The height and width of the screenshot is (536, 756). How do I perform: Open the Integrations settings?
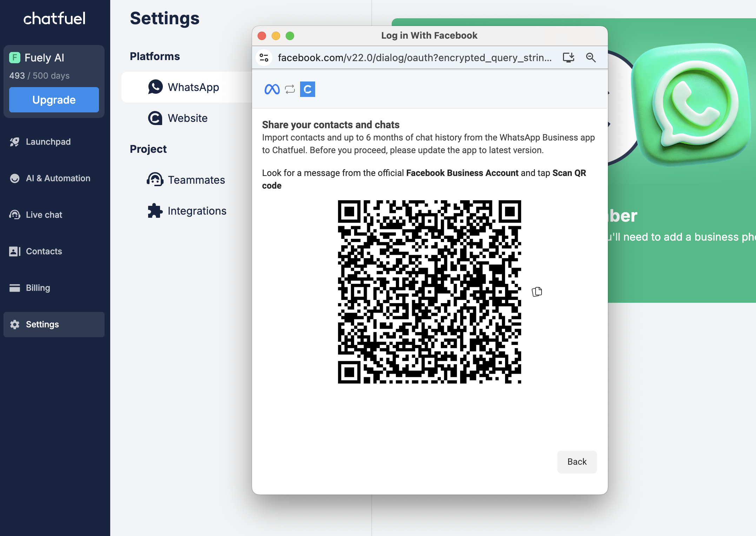pyautogui.click(x=197, y=211)
